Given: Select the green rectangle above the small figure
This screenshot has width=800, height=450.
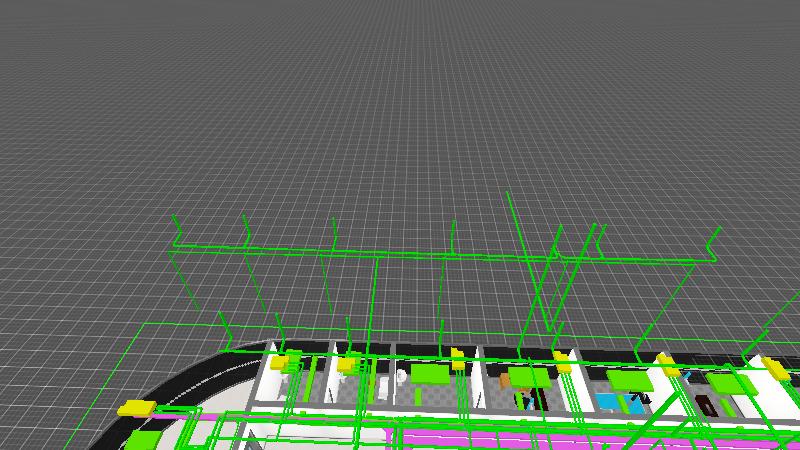Looking at the screenshot, I should coord(529,377).
